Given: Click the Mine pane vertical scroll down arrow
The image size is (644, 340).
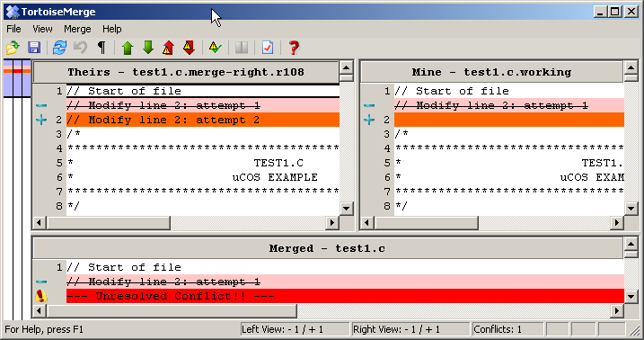Looking at the screenshot, I should point(631,208).
